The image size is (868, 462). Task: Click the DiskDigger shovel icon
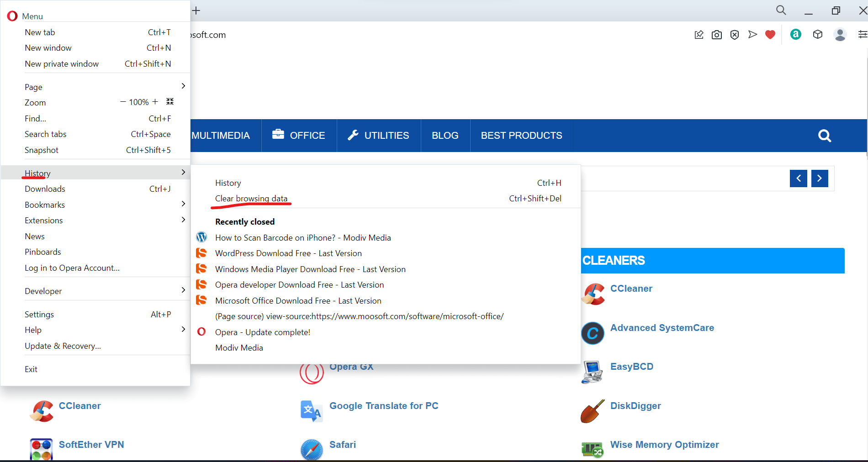(593, 411)
